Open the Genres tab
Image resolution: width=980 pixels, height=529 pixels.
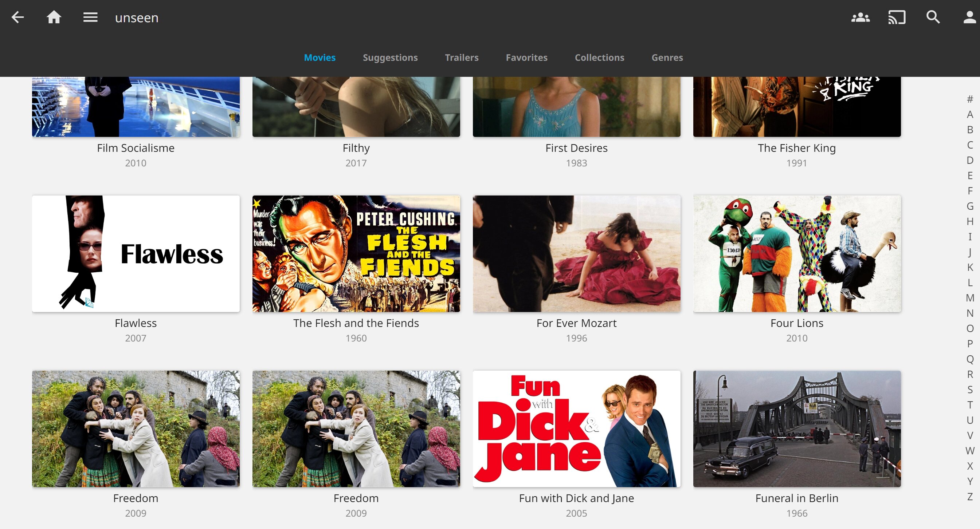[667, 58]
